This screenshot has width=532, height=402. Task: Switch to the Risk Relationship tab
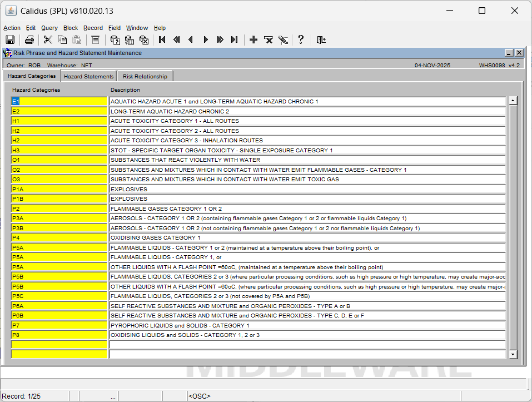tap(145, 76)
